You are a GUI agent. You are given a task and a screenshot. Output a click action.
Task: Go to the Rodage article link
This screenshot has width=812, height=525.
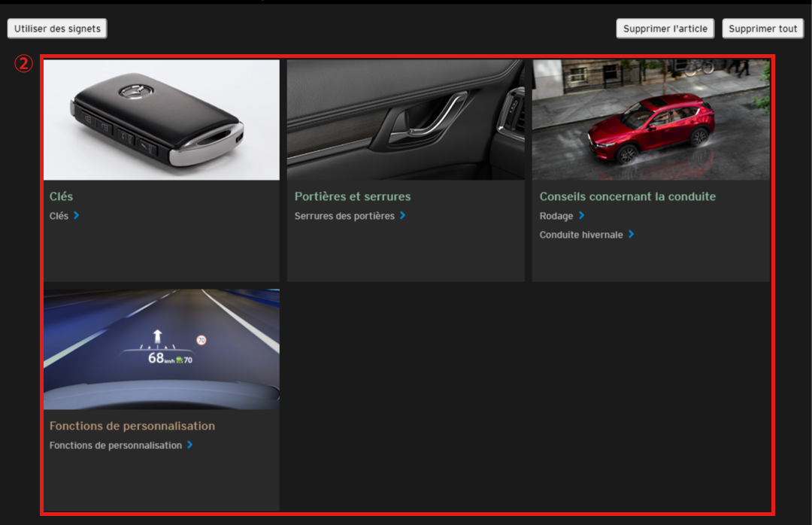pos(556,216)
